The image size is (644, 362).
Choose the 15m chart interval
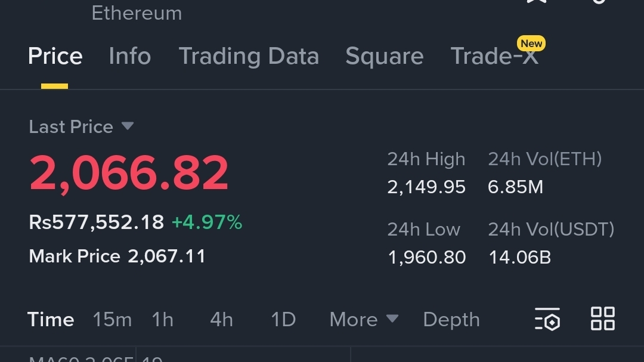[x=112, y=320]
